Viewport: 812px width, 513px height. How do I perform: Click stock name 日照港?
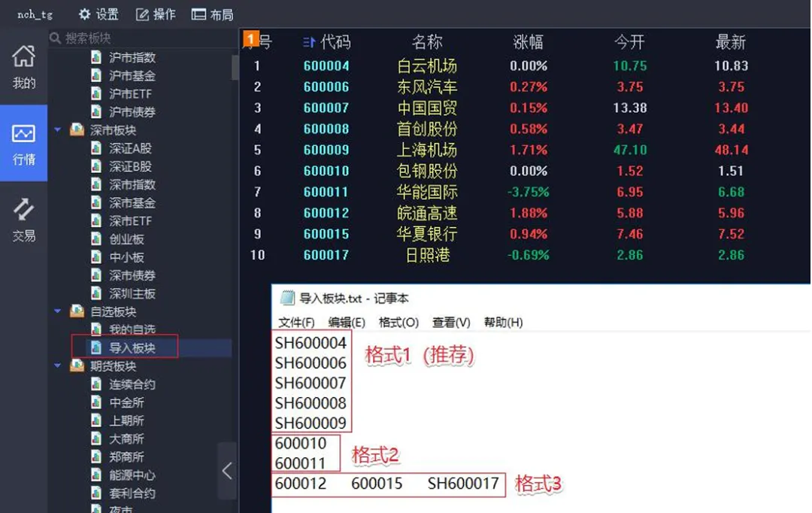(427, 255)
